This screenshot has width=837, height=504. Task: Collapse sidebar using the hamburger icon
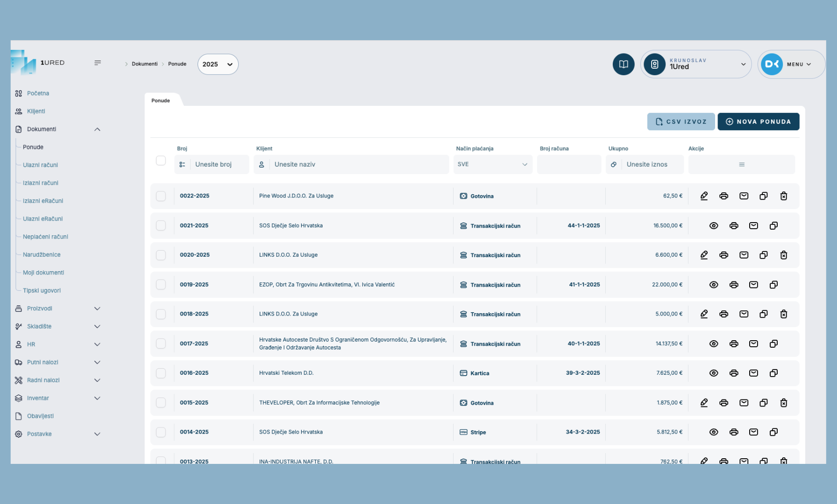[x=98, y=63]
